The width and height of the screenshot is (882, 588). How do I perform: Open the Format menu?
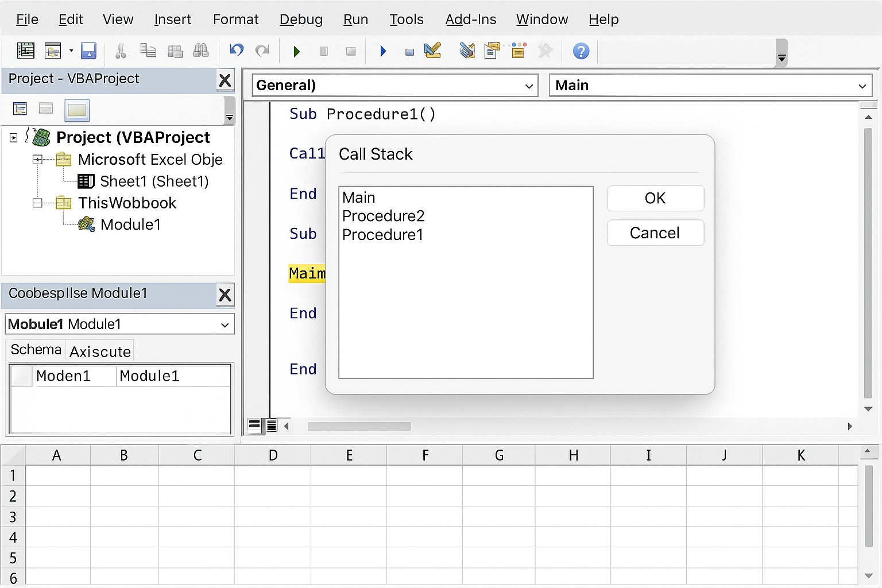tap(235, 20)
